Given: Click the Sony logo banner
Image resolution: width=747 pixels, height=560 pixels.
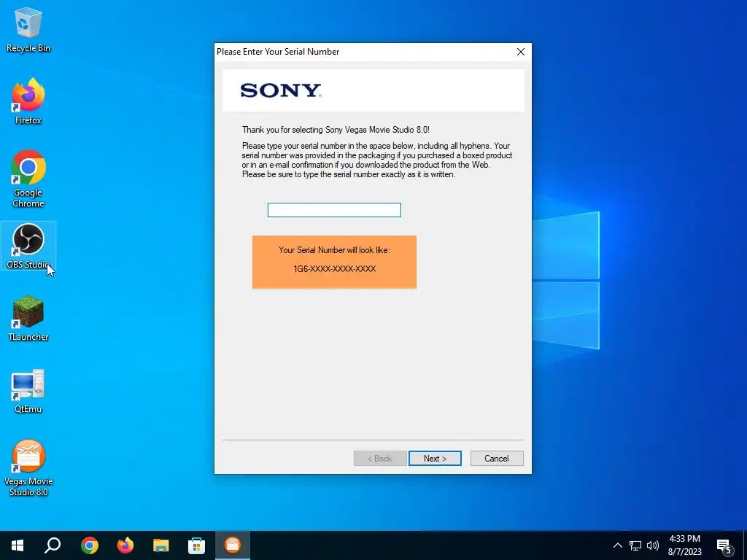Looking at the screenshot, I should [373, 90].
